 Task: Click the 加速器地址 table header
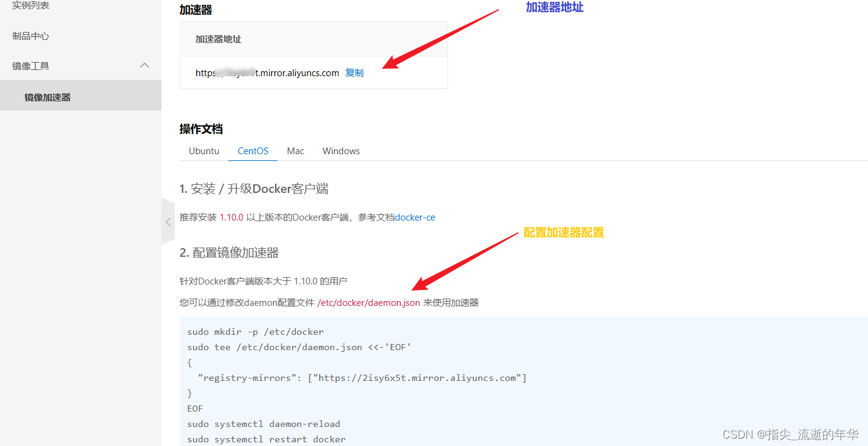(x=219, y=39)
